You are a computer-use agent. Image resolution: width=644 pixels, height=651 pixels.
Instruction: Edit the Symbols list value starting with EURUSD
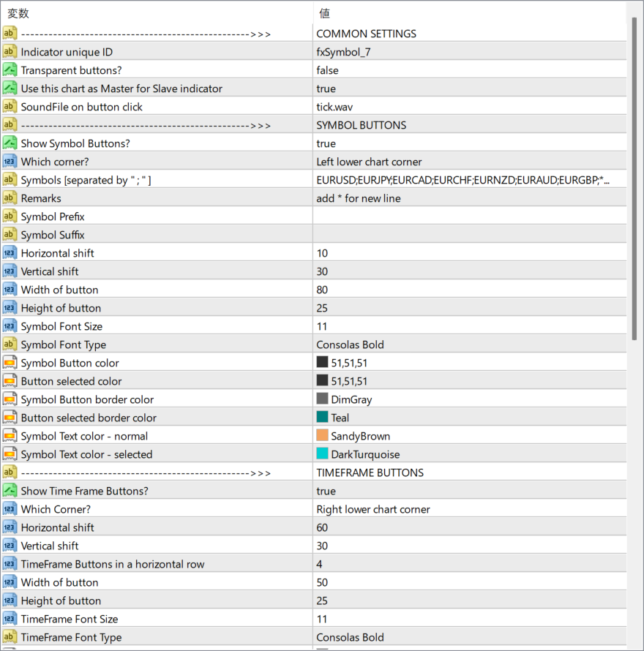[x=463, y=180]
